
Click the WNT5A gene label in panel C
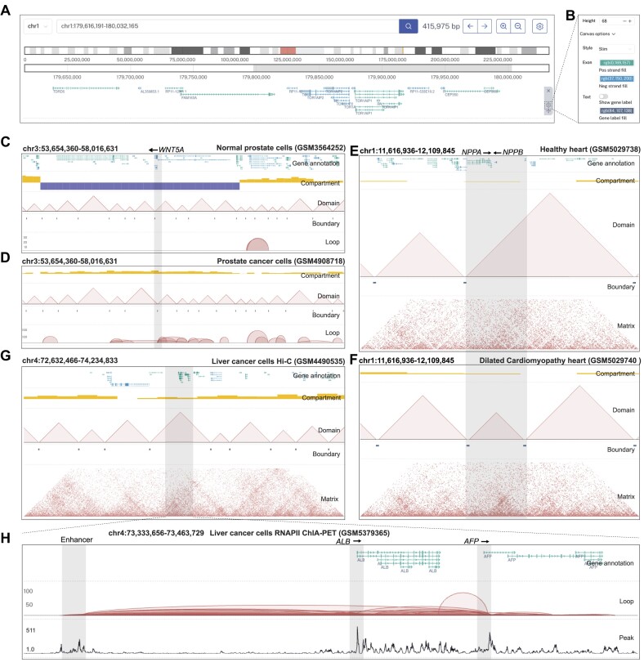171,150
